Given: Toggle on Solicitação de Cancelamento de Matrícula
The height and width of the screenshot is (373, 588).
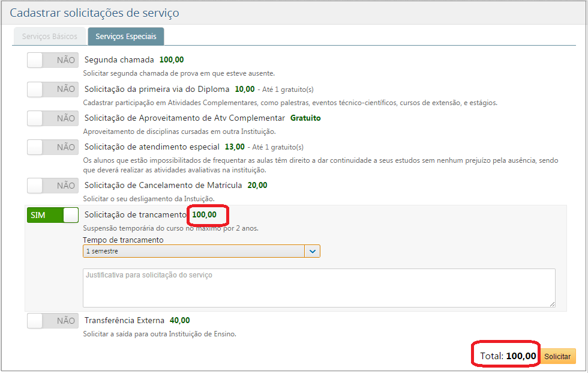Looking at the screenshot, I should tap(52, 185).
